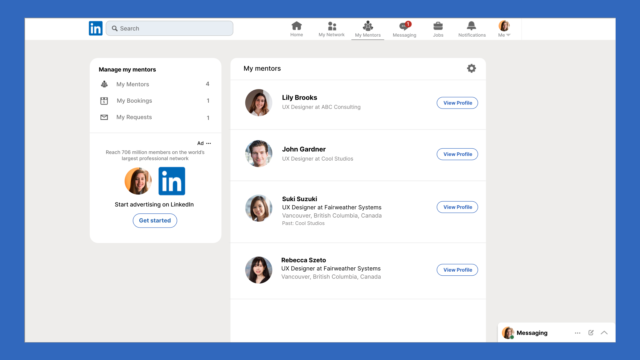Click the Get started button
This screenshot has height=360, width=640.
[x=155, y=220]
